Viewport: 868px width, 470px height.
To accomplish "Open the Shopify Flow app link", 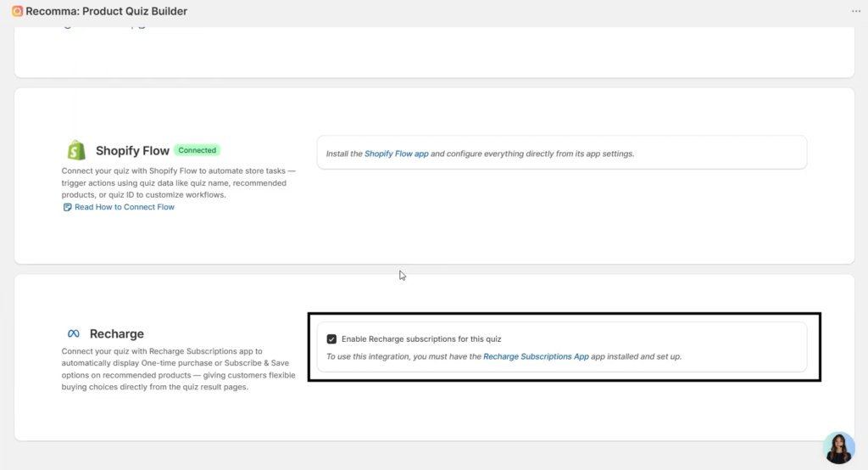I will (x=396, y=154).
